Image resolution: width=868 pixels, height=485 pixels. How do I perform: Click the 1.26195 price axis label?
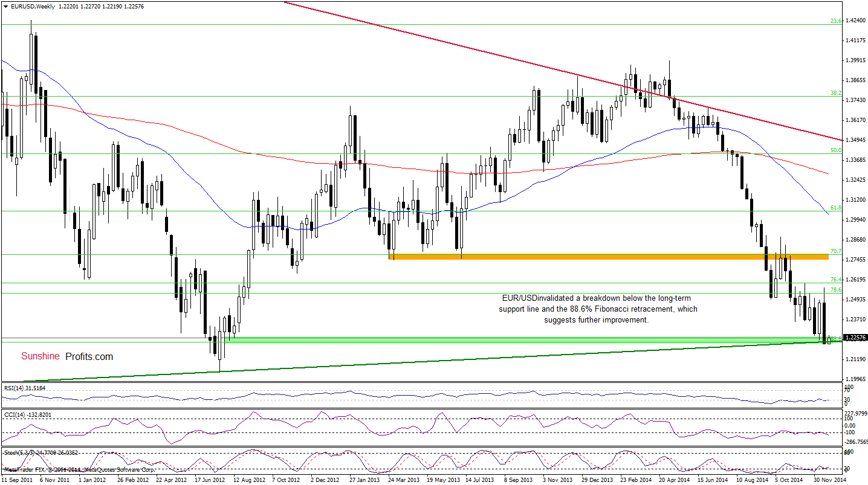[x=855, y=280]
